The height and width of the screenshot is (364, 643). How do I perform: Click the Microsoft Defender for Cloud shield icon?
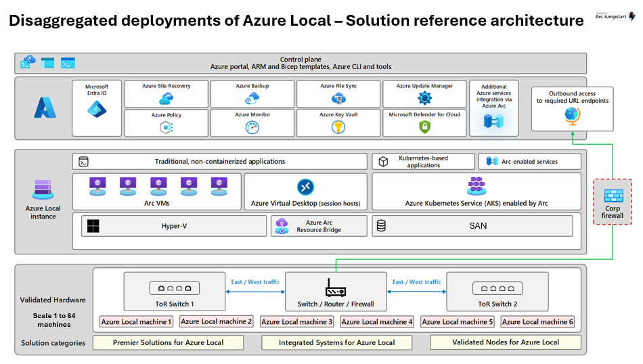(x=424, y=127)
